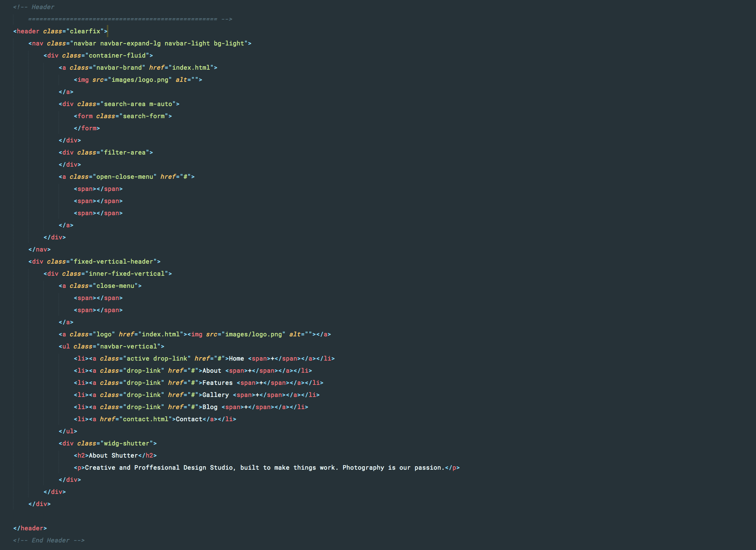Click the nav navbar-expand-lg line
The height and width of the screenshot is (550, 756).
coord(139,43)
